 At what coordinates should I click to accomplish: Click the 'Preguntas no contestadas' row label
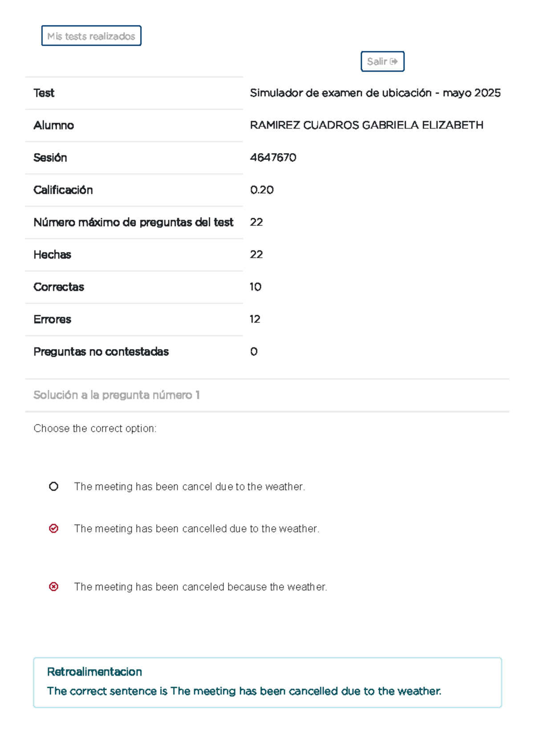(x=101, y=352)
